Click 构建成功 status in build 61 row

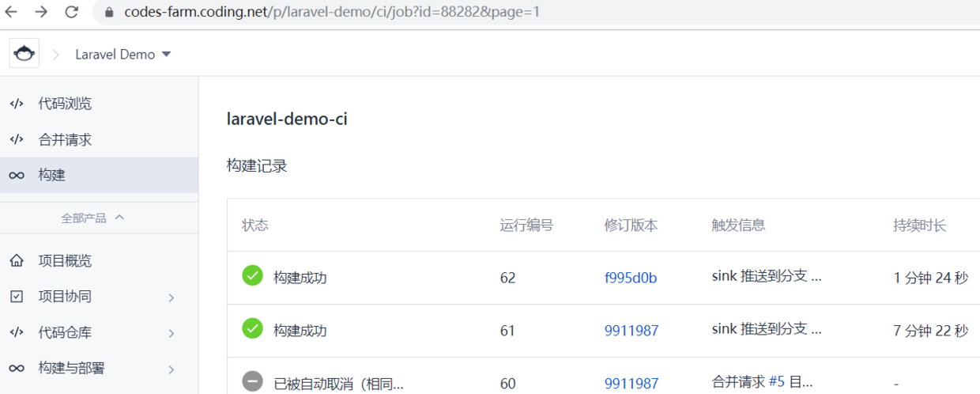(300, 331)
